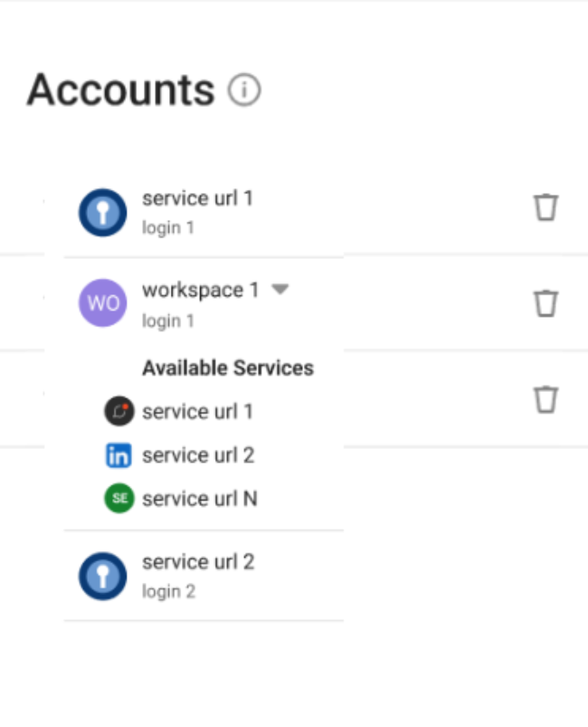Click the info icon beside Accounts heading
Image resolution: width=588 pixels, height=727 pixels.
(x=244, y=91)
